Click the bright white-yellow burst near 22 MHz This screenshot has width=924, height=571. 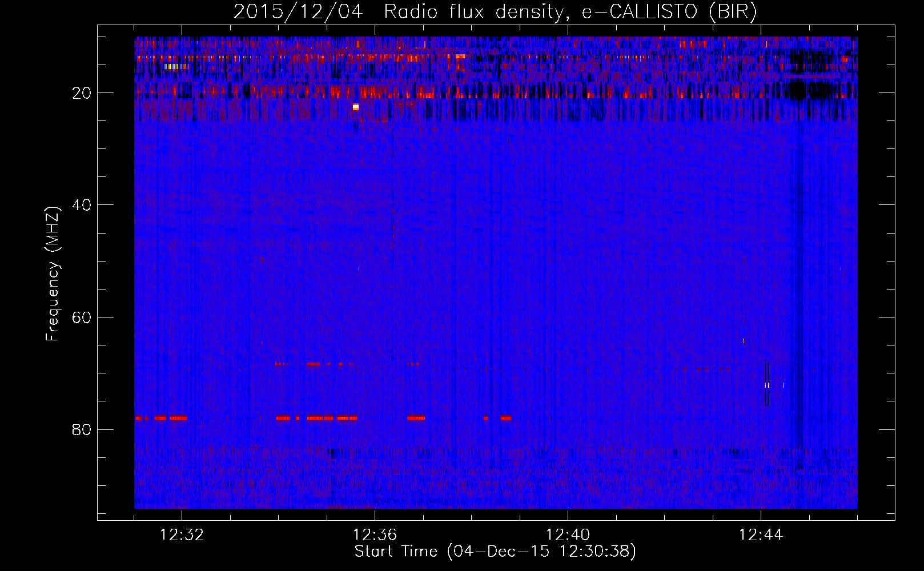point(356,107)
